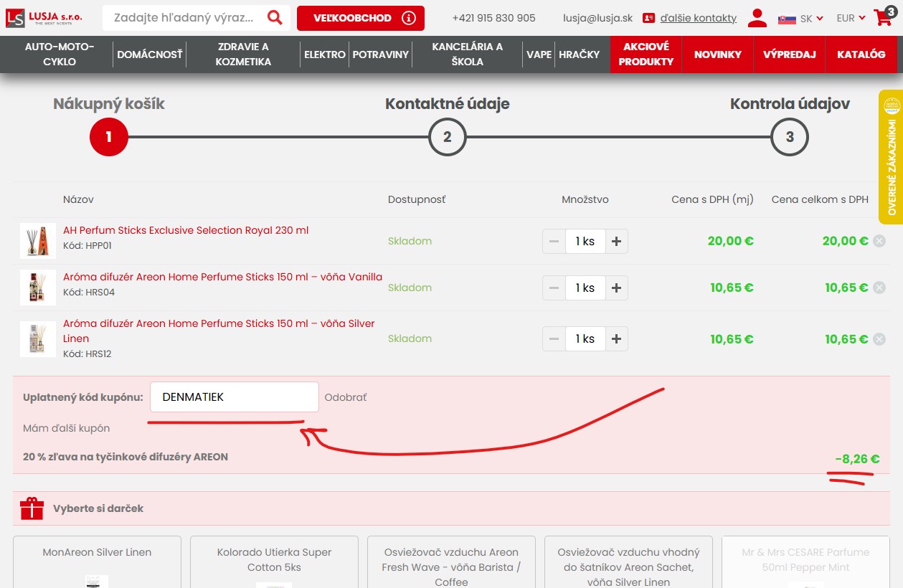This screenshot has width=903, height=588.
Task: Click quantity field of AH Perfum Sticks
Action: [585, 242]
